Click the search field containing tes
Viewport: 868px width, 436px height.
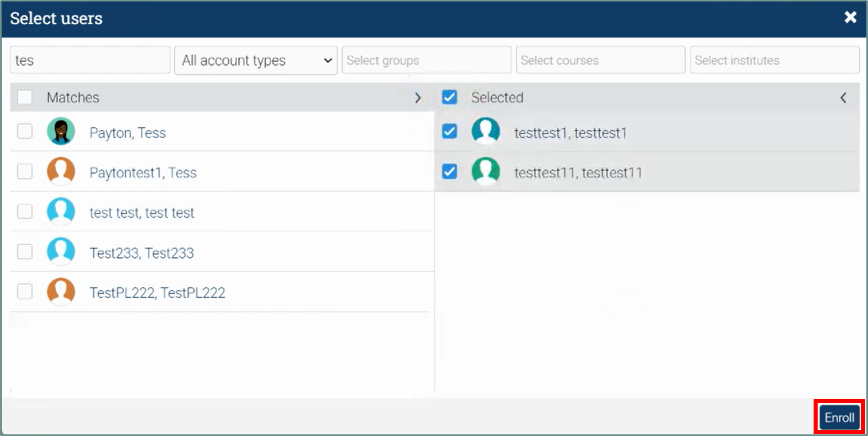90,60
